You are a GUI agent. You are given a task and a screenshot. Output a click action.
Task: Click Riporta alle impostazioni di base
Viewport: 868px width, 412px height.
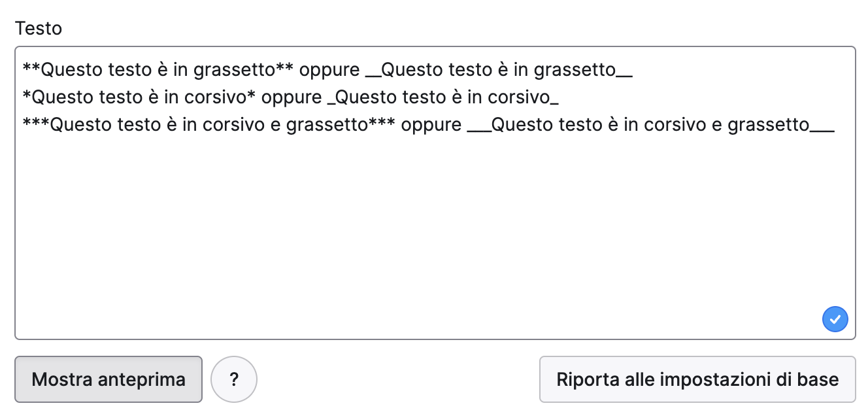pos(697,379)
